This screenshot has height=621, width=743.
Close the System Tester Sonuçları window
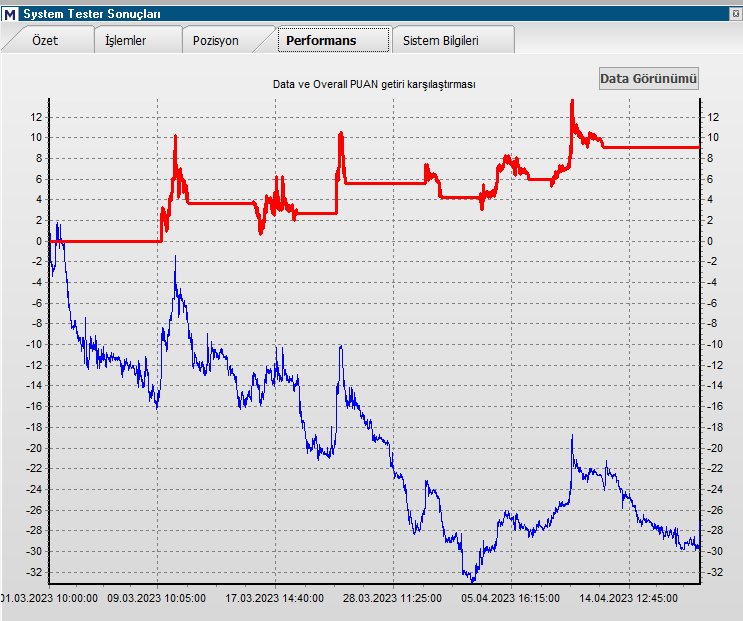pos(736,14)
